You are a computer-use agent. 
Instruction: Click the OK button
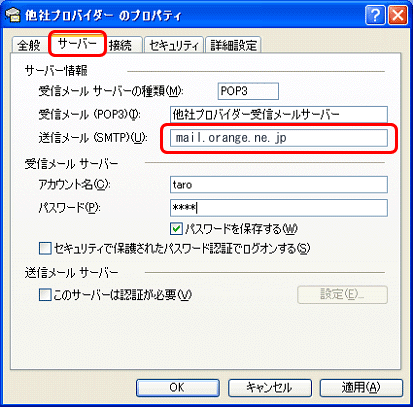(178, 388)
